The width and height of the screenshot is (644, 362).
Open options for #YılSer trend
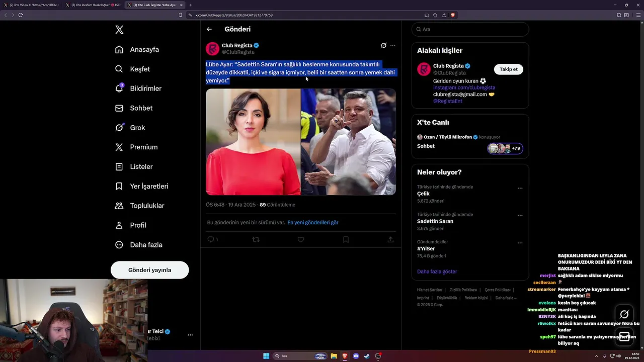click(520, 243)
